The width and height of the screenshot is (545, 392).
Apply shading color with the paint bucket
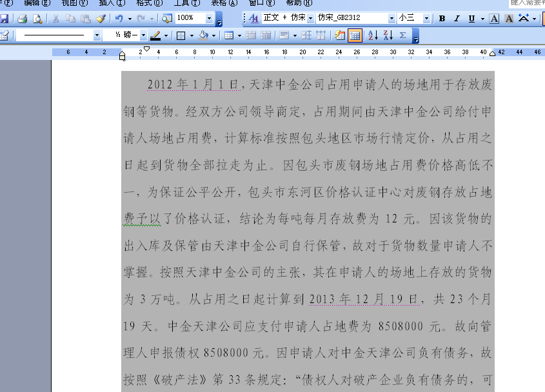204,35
